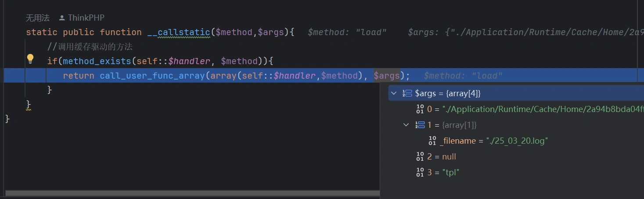Screen dimensions: 644x199
Task: Click the horizontal scrollbar under the editor
Action: pyautogui.click(x=192, y=193)
